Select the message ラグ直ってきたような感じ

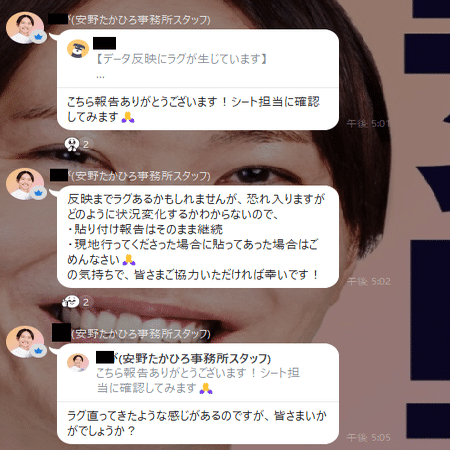point(196,423)
